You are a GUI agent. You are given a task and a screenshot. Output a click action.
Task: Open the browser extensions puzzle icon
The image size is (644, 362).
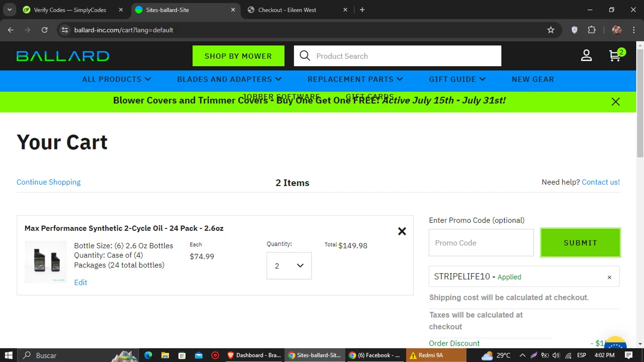pos(592,30)
